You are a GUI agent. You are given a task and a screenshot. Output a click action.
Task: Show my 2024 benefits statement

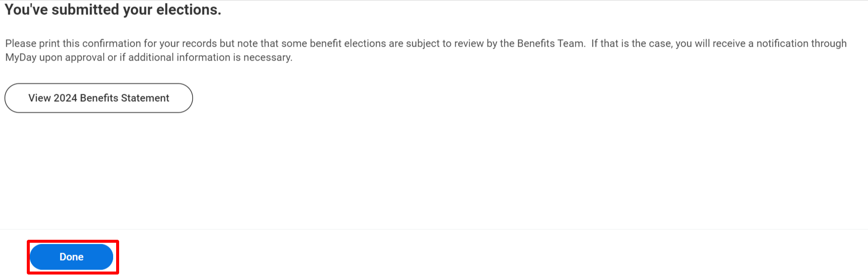(x=99, y=98)
